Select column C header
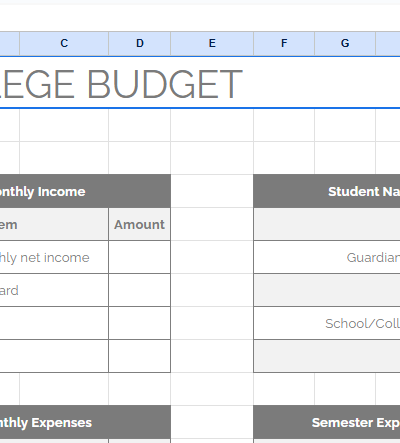Screen dimensions: 400x443 pyautogui.click(x=64, y=43)
